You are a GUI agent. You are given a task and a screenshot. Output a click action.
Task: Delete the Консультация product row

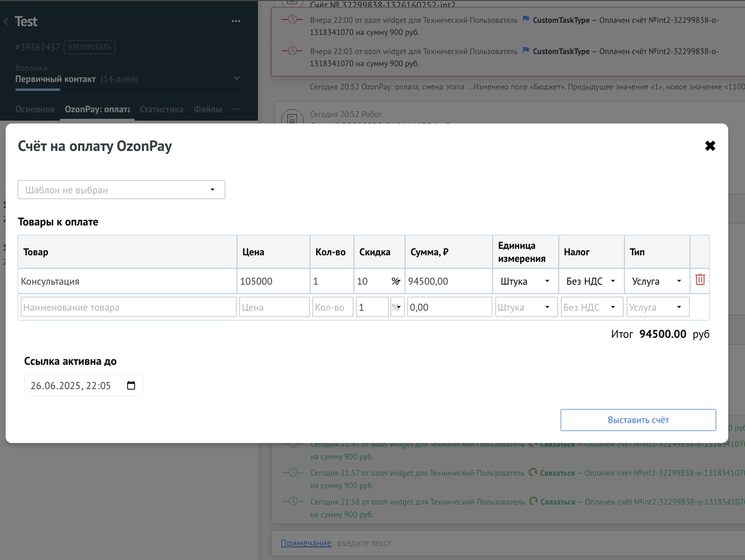(x=700, y=280)
